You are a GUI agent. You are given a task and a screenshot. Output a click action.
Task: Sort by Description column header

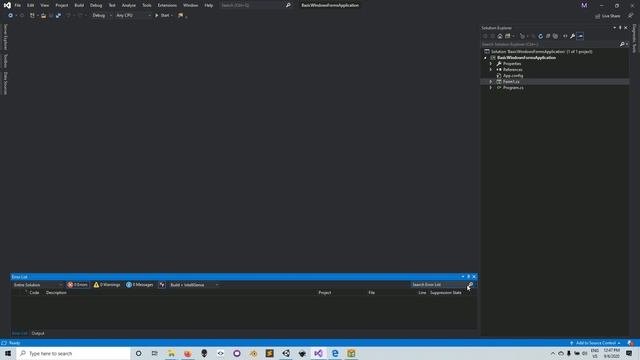click(x=56, y=293)
